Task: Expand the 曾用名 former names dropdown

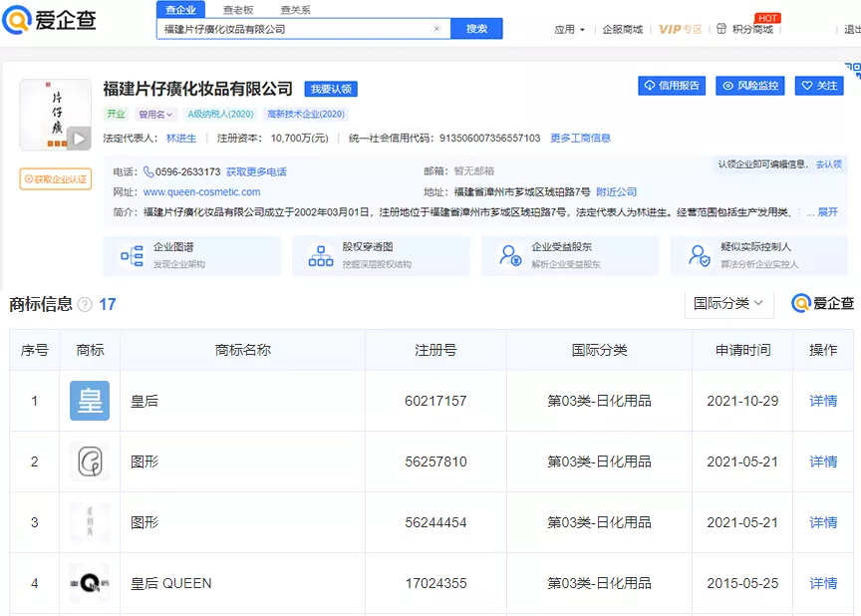Action: pyautogui.click(x=156, y=115)
